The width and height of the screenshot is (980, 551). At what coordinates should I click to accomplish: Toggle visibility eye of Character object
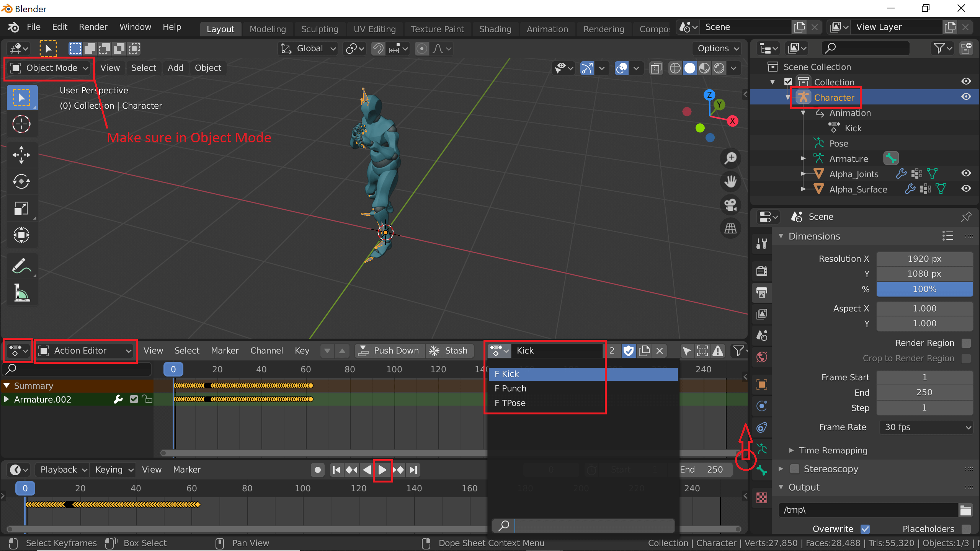pyautogui.click(x=966, y=97)
